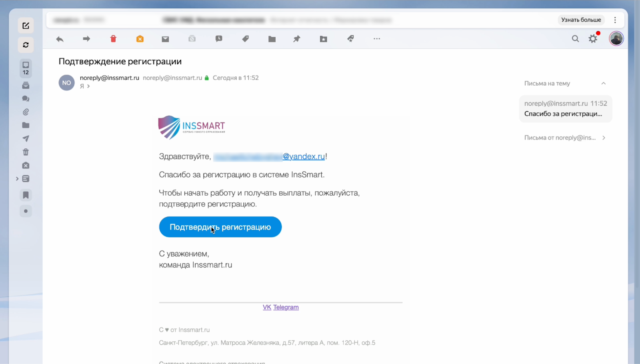Delete this email via red trash icon
Screen dimensions: 640x364
click(x=113, y=39)
